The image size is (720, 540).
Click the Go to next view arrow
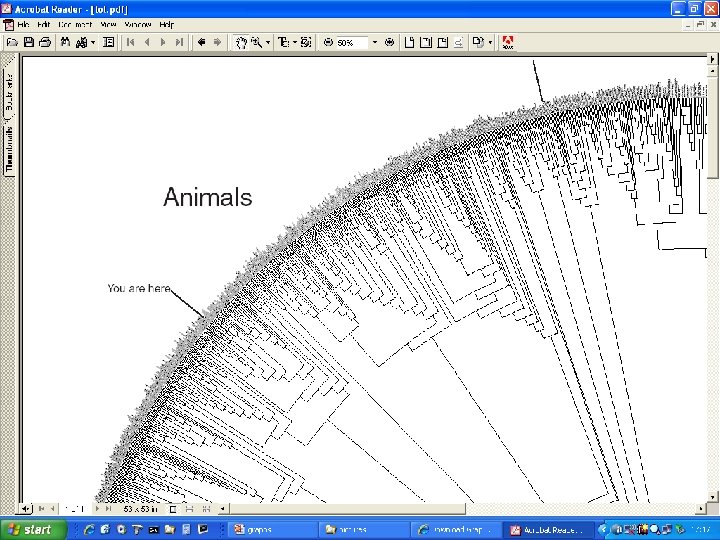click(x=217, y=42)
